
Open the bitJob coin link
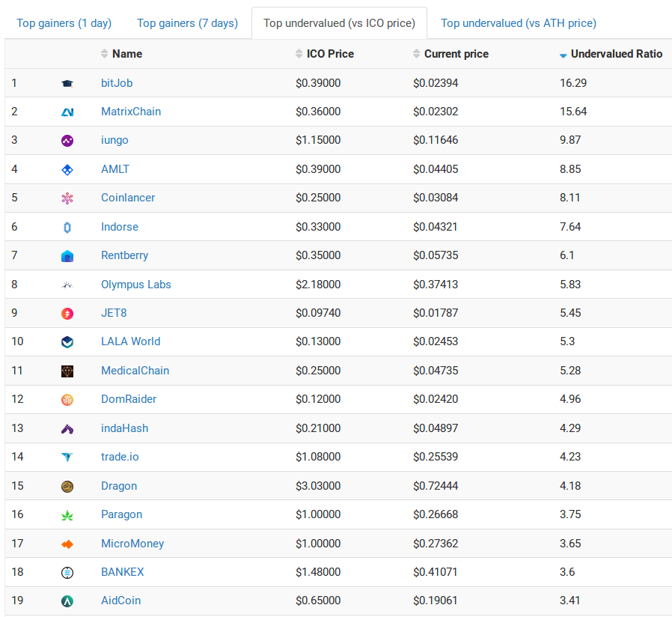(117, 83)
